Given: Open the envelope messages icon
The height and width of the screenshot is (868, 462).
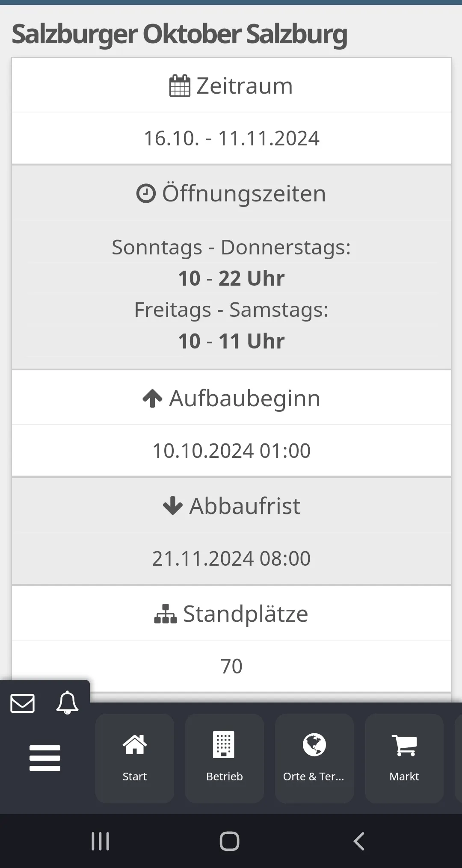Looking at the screenshot, I should point(23,703).
